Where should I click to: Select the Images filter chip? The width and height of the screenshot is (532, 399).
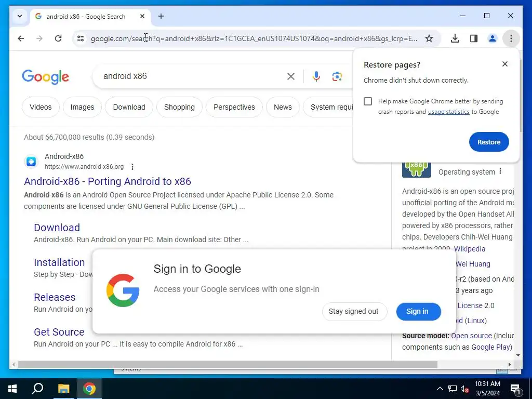pos(82,107)
